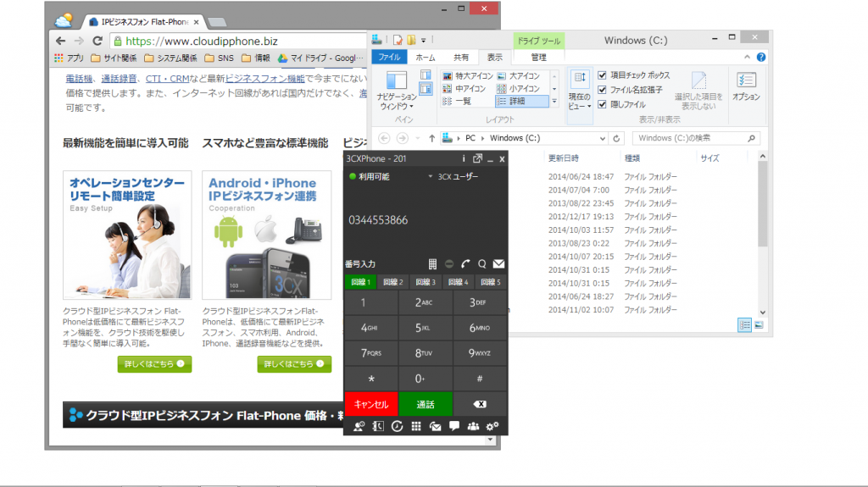
Task: Open 3CXPhone settings gears icon
Action: click(492, 426)
